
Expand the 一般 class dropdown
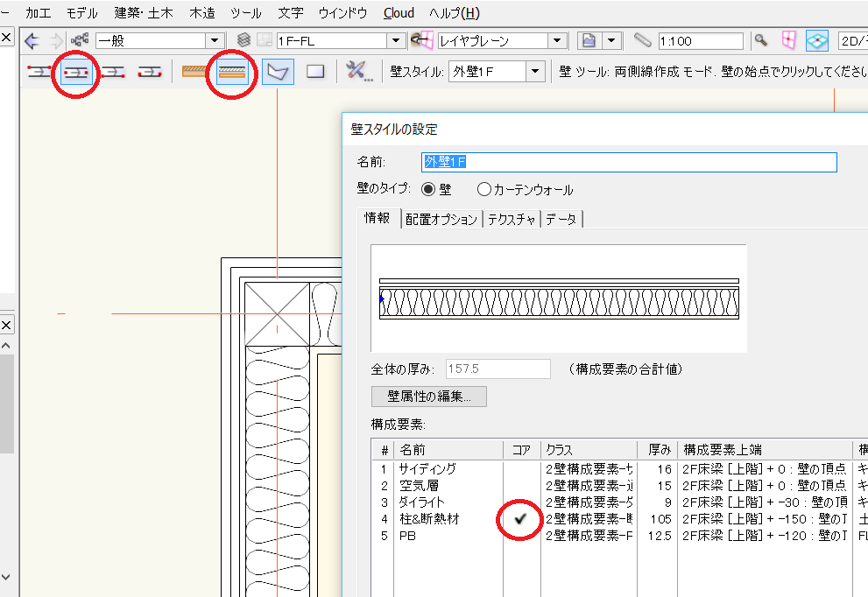(x=215, y=40)
